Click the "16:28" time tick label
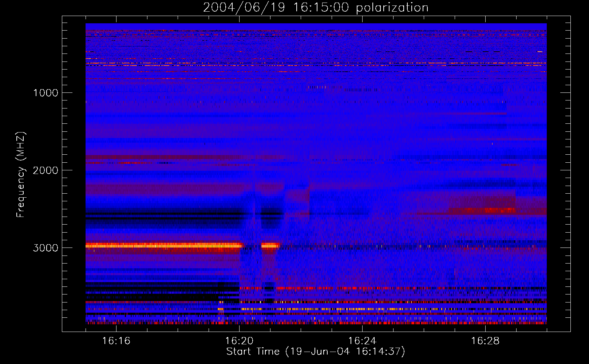 485,341
